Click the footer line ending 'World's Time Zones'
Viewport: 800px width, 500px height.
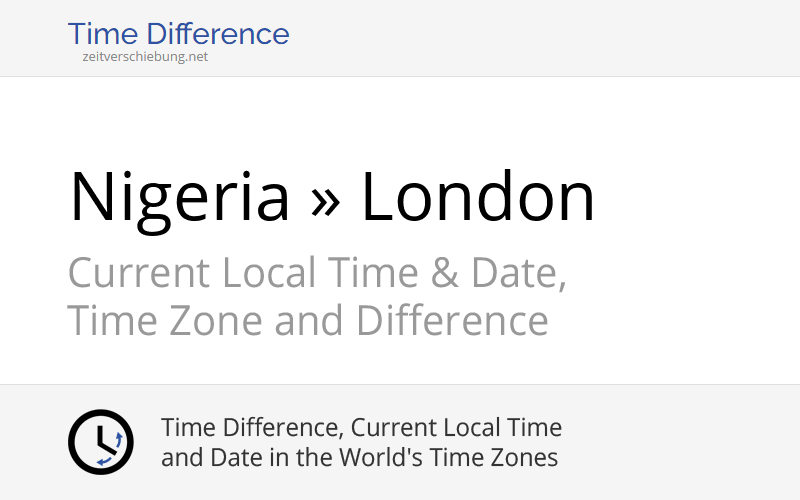point(359,459)
